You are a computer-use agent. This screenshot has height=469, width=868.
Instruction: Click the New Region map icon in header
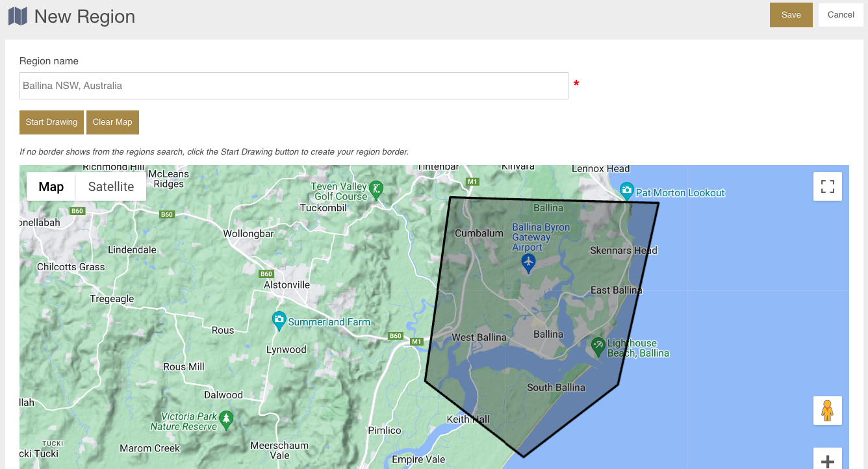pyautogui.click(x=18, y=16)
